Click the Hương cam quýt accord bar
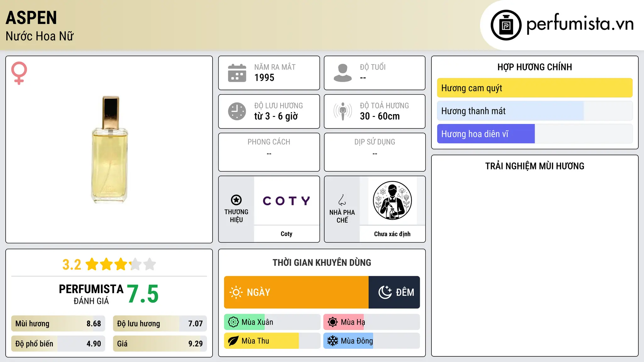The width and height of the screenshot is (644, 362). pyautogui.click(x=535, y=88)
